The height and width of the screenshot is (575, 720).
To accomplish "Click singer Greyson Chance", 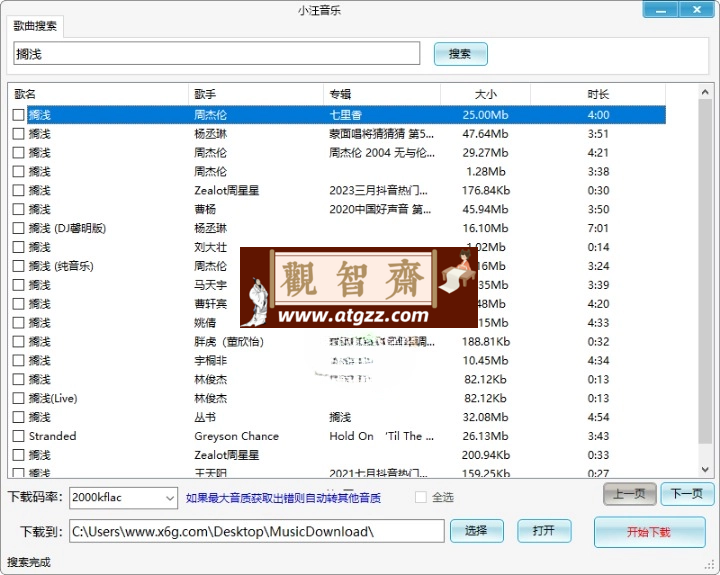I will coord(236,436).
